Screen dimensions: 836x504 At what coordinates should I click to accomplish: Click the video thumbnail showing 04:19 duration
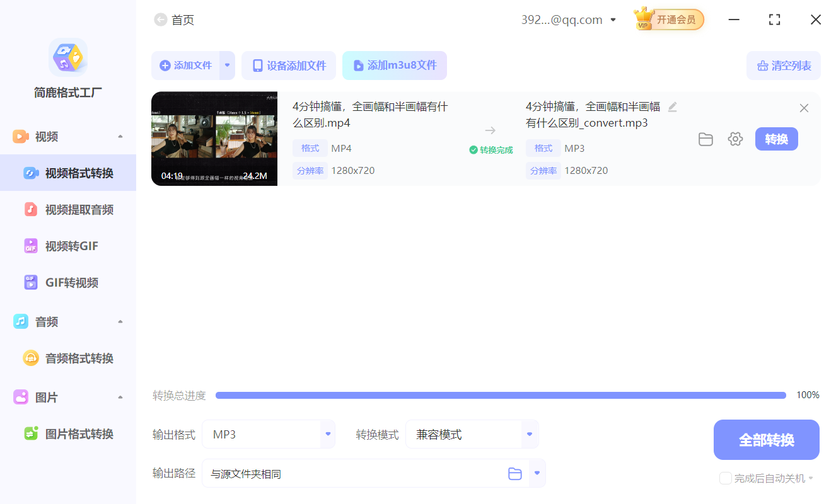tap(214, 139)
